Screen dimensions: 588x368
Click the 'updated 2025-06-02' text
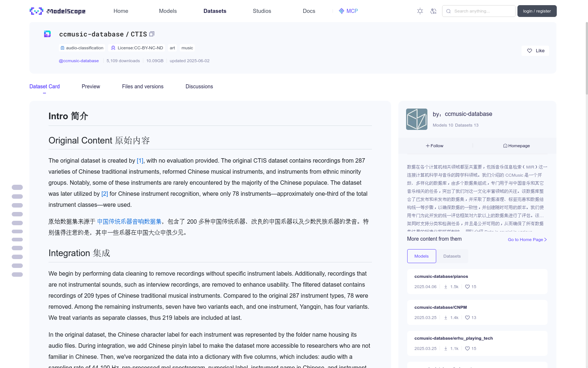click(x=190, y=61)
